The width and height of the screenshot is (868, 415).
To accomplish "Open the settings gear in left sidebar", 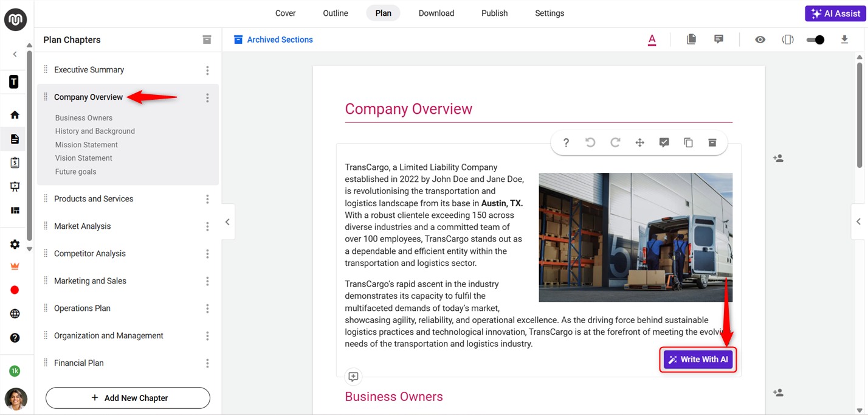I will [x=15, y=245].
